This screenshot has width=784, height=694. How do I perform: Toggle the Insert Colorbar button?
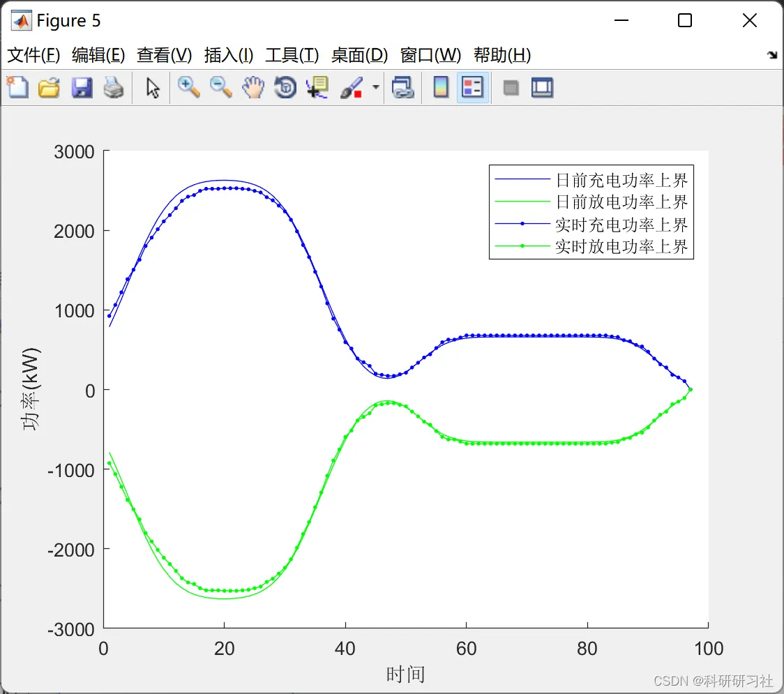441,88
